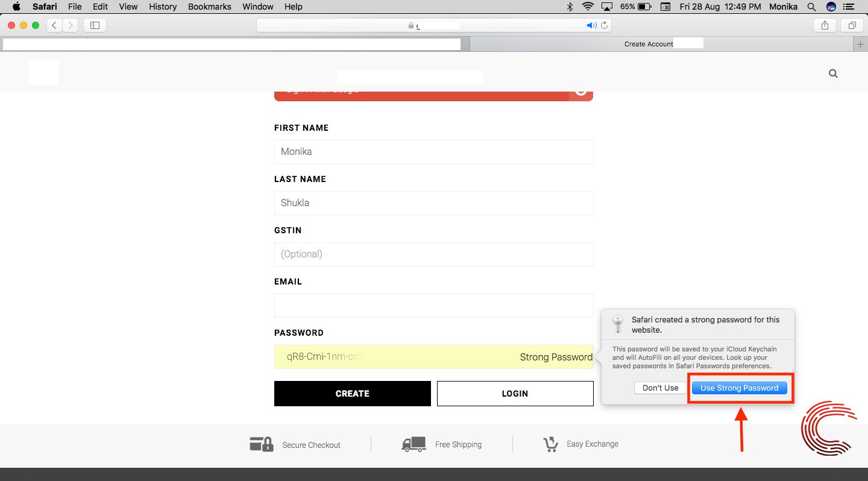Open Siri from the menu bar
Screen dimensions: 868x481
(831, 7)
